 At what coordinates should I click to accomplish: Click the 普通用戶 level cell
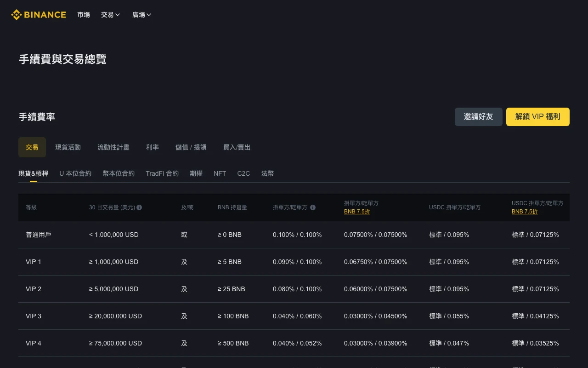tap(39, 235)
